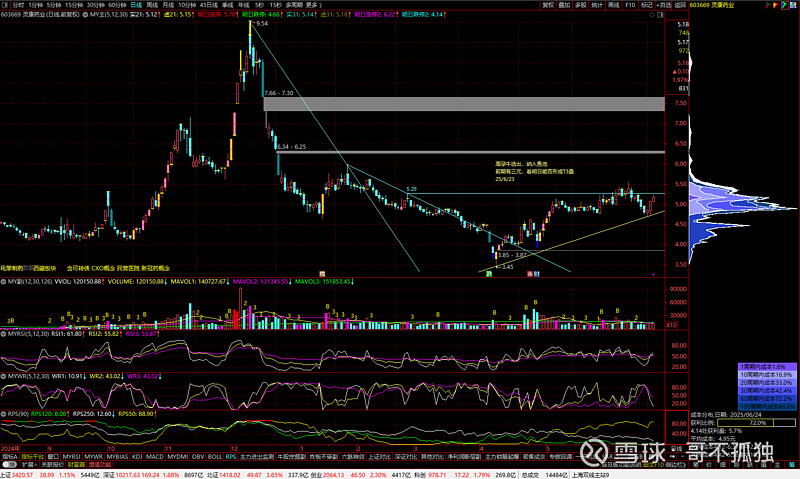Image resolution: width=800 pixels, height=479 pixels.
Task: Toggle circle icon beside MY副 volume indicator
Action: point(3,282)
